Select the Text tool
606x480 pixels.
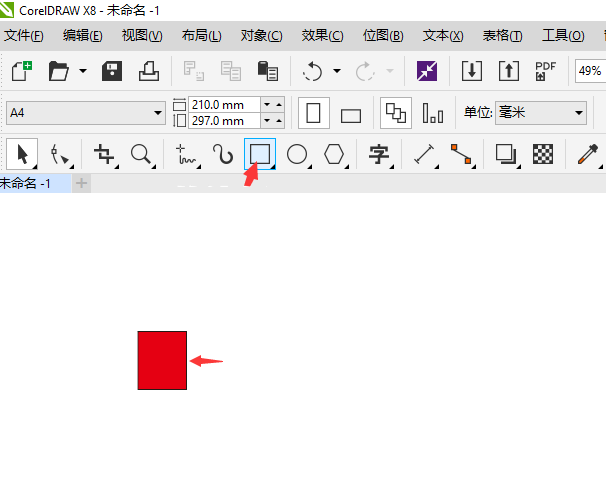click(380, 154)
